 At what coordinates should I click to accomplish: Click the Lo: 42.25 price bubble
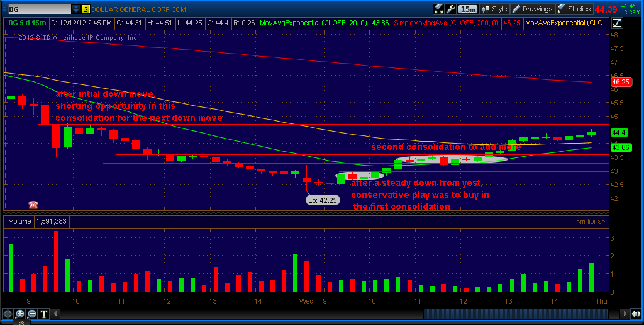pos(323,200)
